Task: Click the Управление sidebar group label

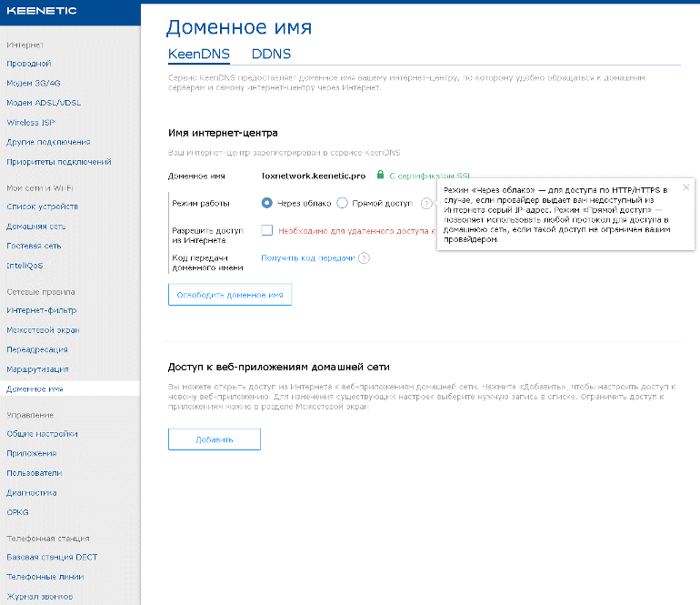Action: 30,416
